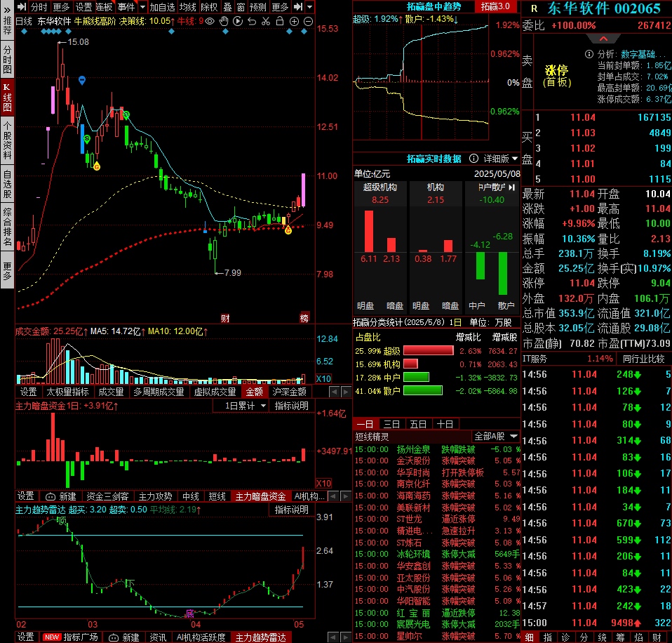The image size is (672, 643).
Task: Click 预测 prediction button
Action: (258, 7)
